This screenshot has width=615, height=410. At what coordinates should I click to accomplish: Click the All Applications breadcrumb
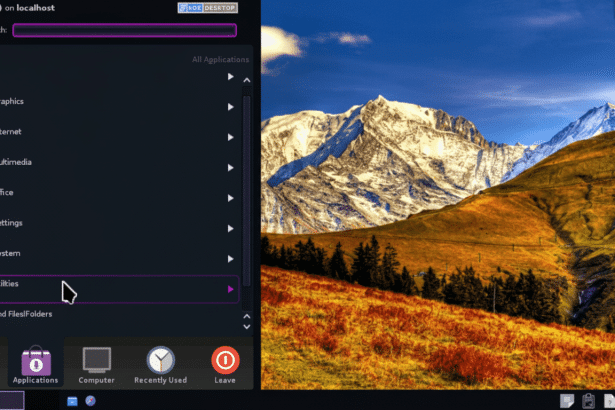pos(220,60)
